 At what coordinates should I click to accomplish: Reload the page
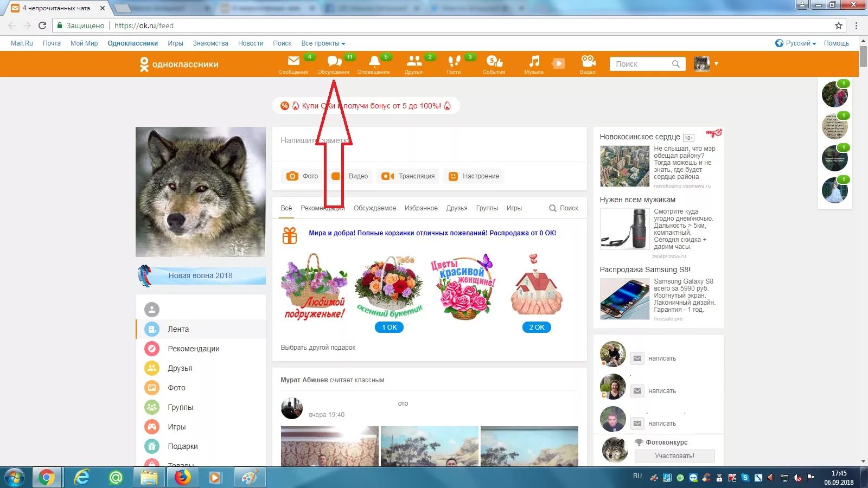[x=42, y=25]
